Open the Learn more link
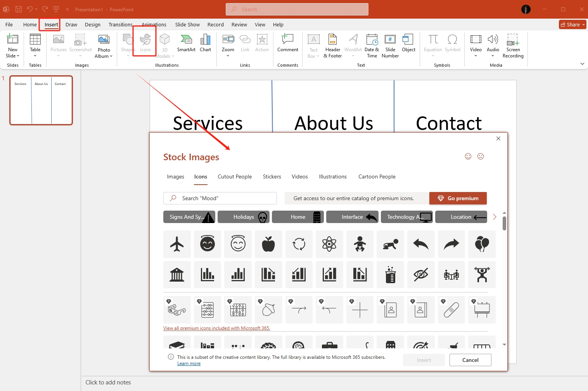This screenshot has width=588, height=391. 189,363
